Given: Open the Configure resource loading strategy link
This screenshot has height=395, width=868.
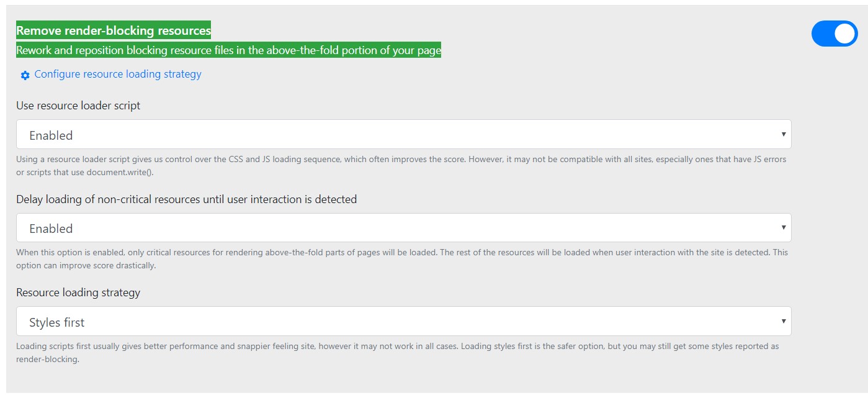Looking at the screenshot, I should click(118, 75).
